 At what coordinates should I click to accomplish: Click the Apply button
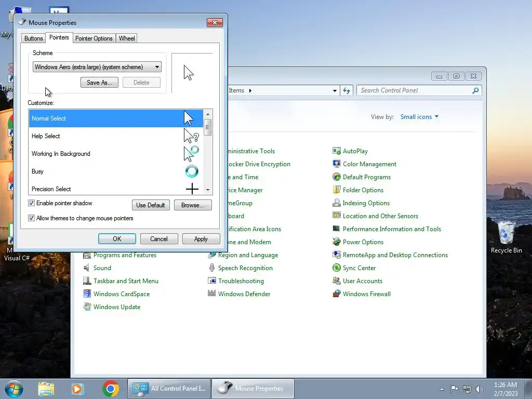201,239
